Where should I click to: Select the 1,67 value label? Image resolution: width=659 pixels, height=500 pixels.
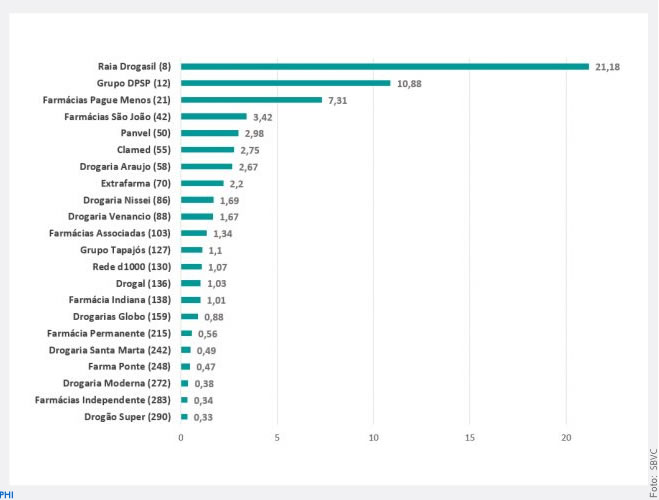(229, 217)
